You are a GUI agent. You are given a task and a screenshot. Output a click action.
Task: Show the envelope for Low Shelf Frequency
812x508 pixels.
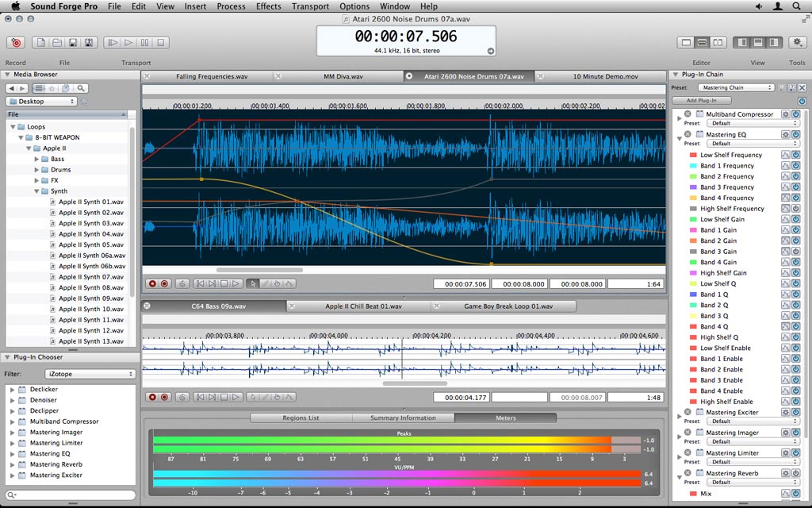click(785, 156)
